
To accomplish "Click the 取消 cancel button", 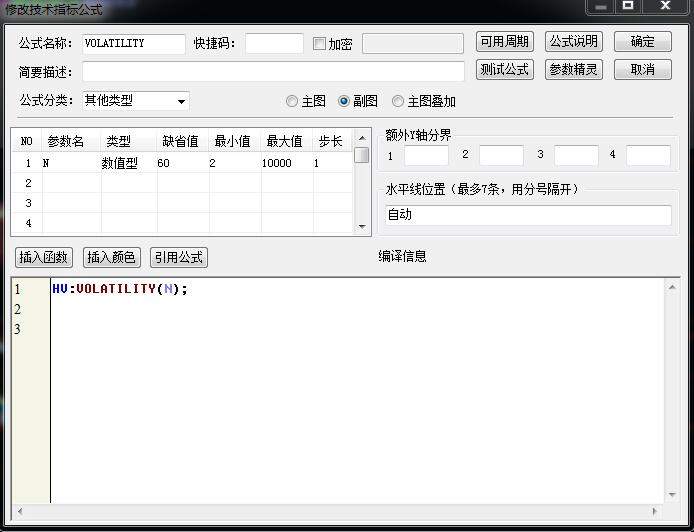I will pyautogui.click(x=642, y=70).
